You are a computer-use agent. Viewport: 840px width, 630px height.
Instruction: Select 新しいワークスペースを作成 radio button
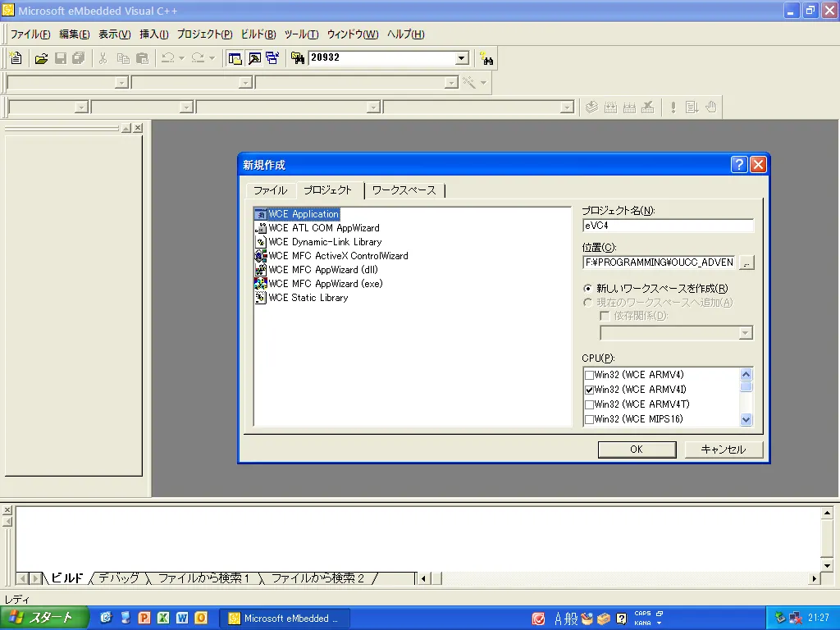(587, 288)
